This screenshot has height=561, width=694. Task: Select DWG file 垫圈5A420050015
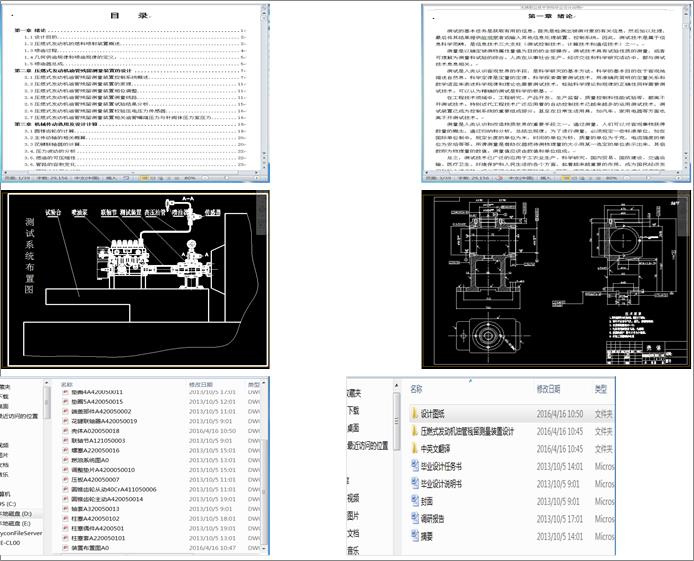click(x=97, y=402)
